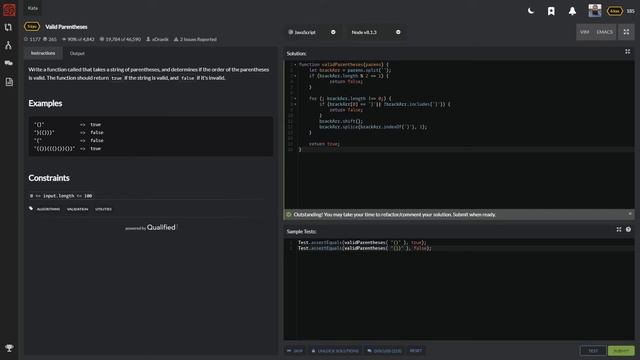Click the Valid Parentheses kata title
The width and height of the screenshot is (640, 360).
coord(66,27)
